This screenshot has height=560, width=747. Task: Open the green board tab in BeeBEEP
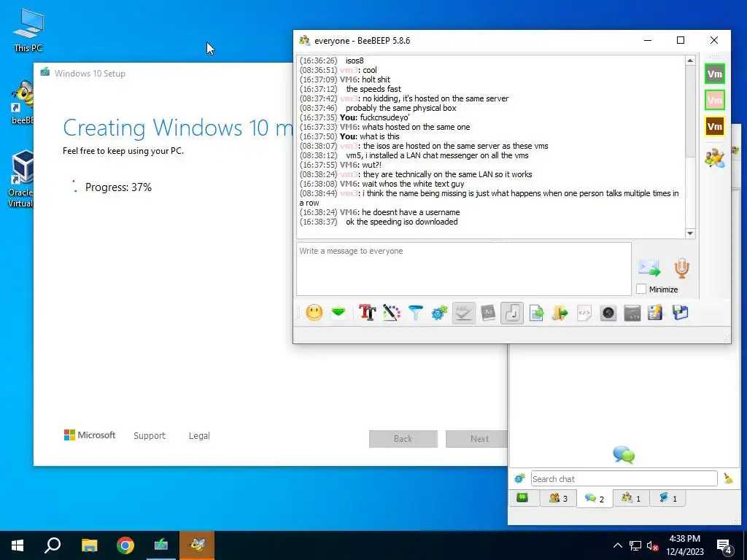(x=522, y=498)
